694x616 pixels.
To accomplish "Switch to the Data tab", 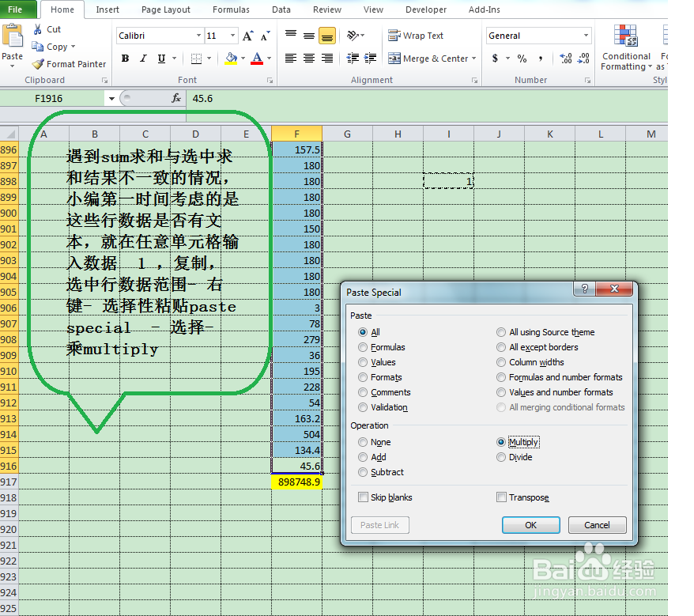I will (281, 9).
